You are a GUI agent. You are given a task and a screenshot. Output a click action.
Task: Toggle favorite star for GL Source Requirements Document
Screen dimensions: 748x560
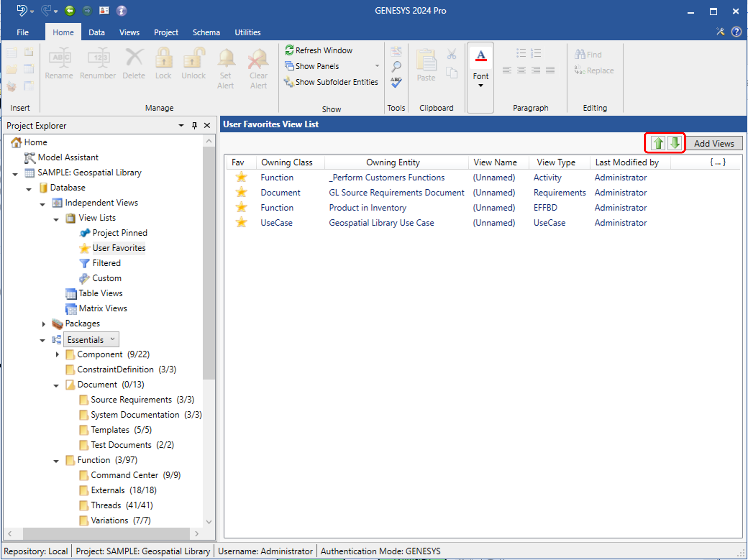click(241, 193)
